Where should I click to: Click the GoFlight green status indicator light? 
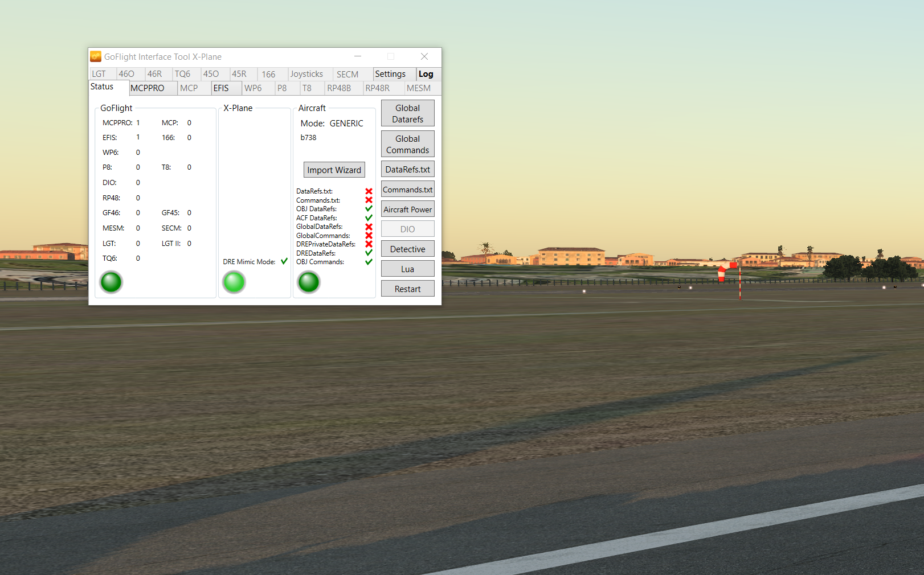[x=111, y=282]
